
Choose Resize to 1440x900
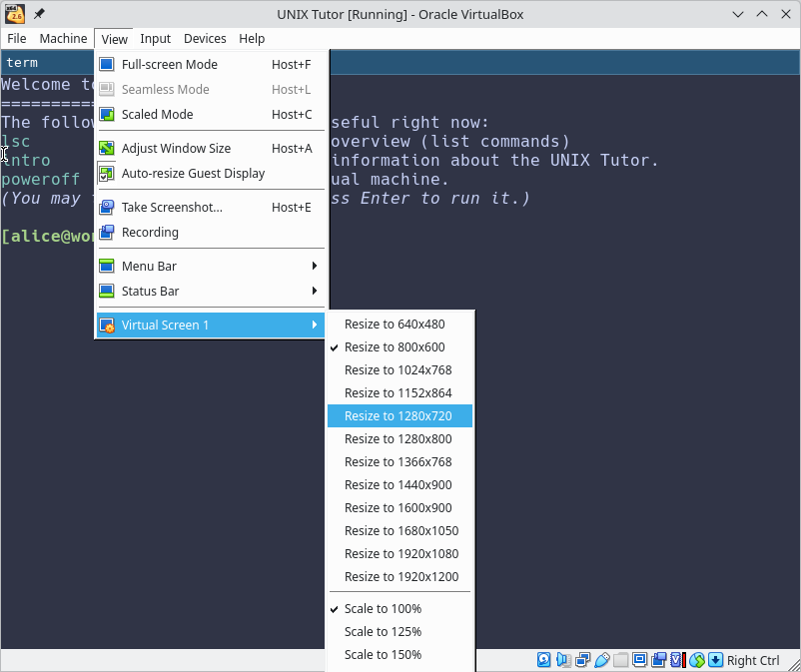click(x=400, y=485)
